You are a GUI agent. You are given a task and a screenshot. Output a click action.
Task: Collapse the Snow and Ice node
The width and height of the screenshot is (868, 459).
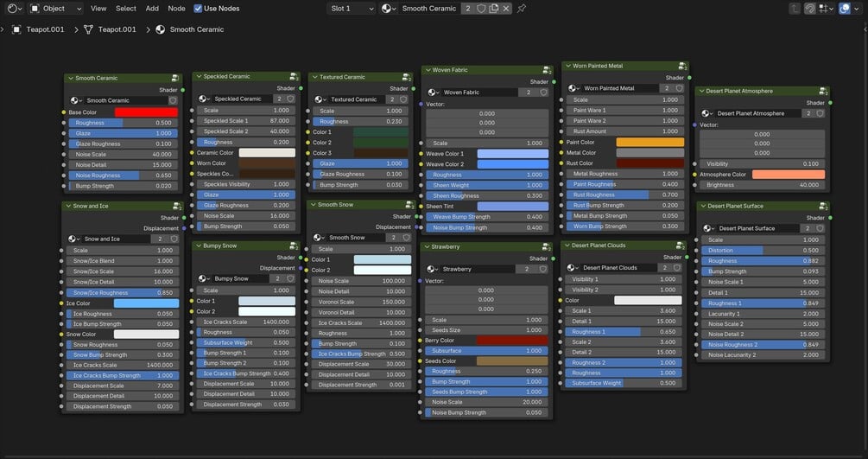click(68, 206)
